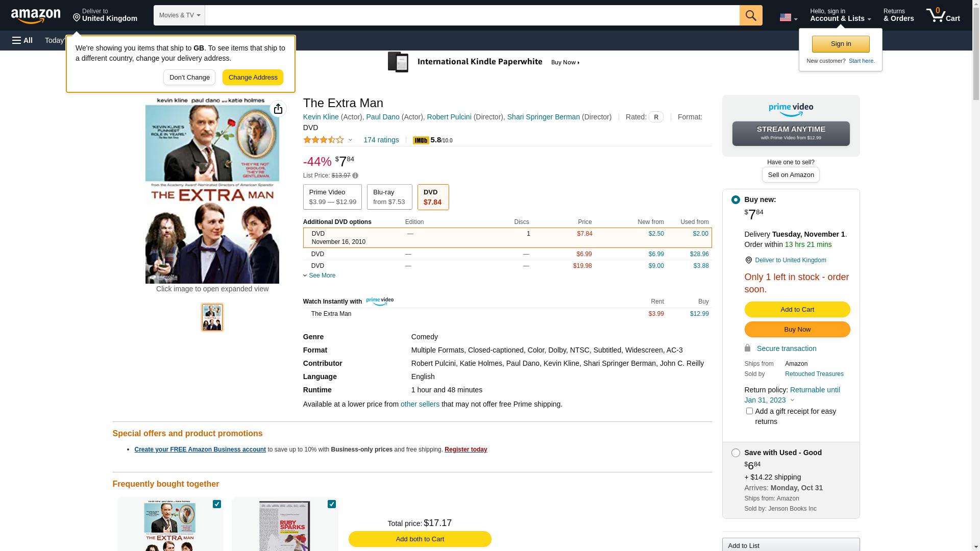Click the search magnifier button
The image size is (980, 551).
(750, 15)
